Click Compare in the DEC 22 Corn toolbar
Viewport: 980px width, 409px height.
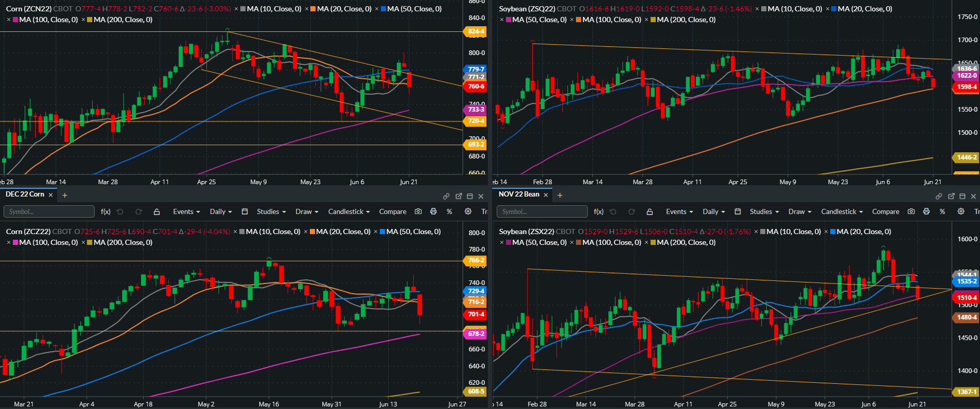(393, 211)
